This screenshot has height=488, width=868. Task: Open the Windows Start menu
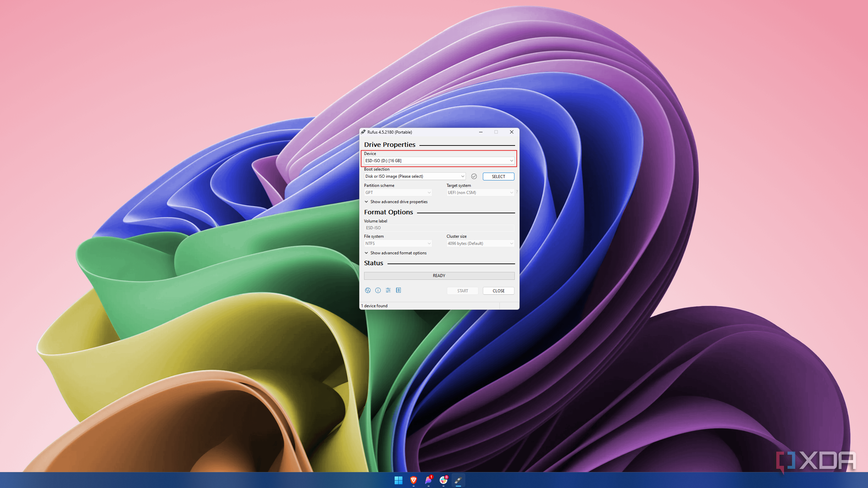[398, 480]
